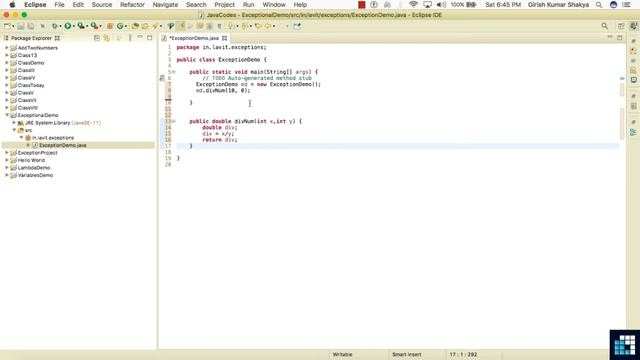Open the Navigate menu
The width and height of the screenshot is (640, 360).
165,5
